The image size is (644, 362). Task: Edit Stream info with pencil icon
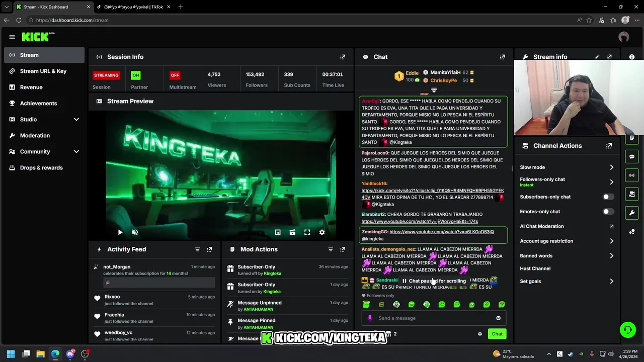click(x=597, y=57)
